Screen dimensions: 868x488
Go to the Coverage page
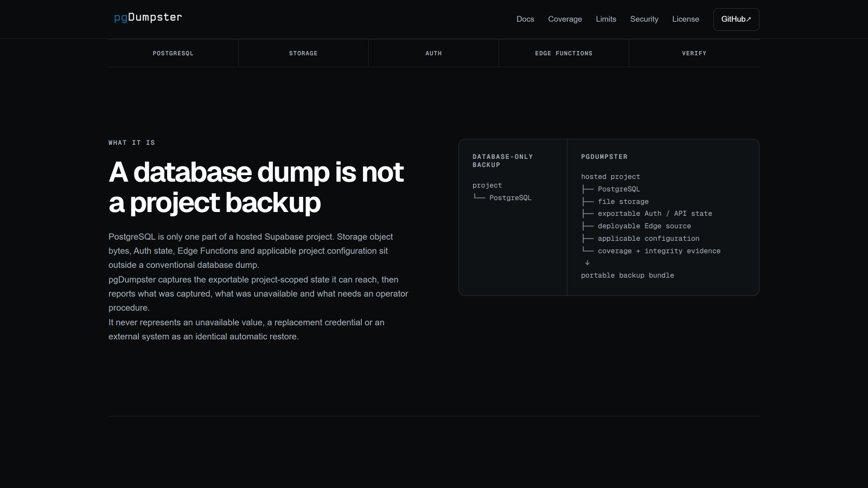pos(565,19)
